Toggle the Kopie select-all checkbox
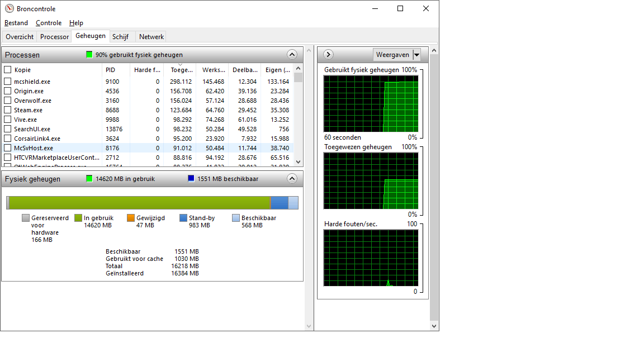 pos(8,69)
